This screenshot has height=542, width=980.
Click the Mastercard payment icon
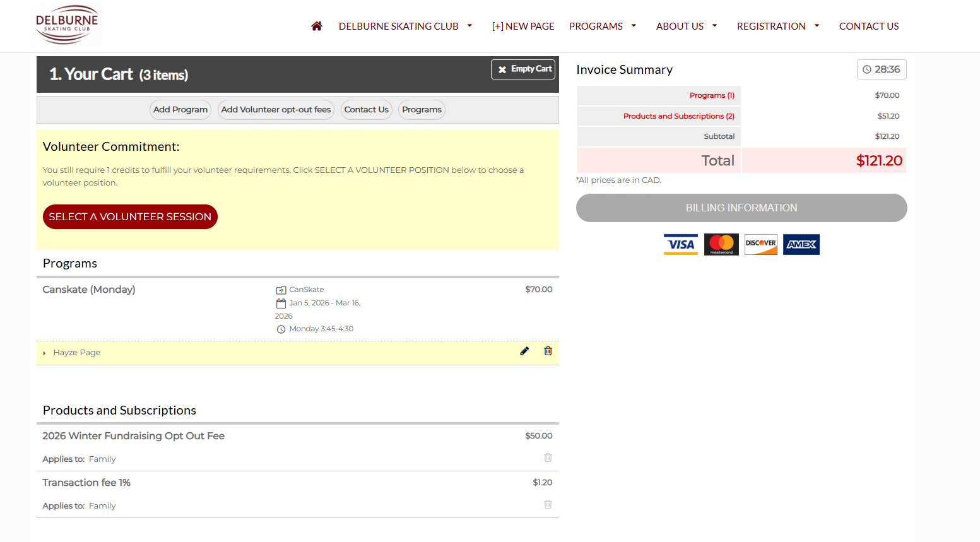[721, 244]
